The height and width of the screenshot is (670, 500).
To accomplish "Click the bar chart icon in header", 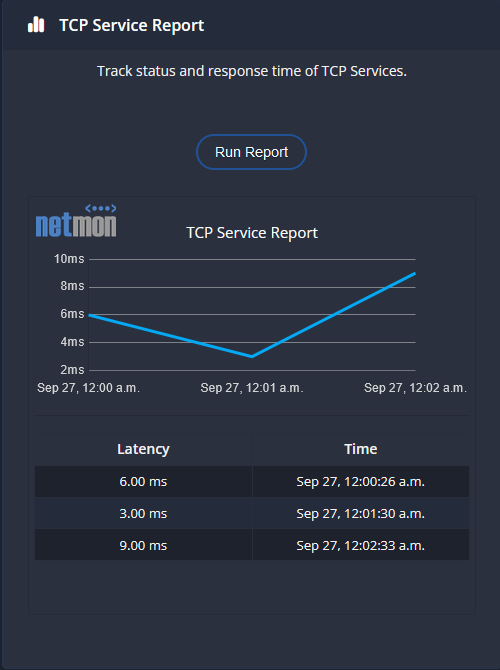I will point(36,25).
